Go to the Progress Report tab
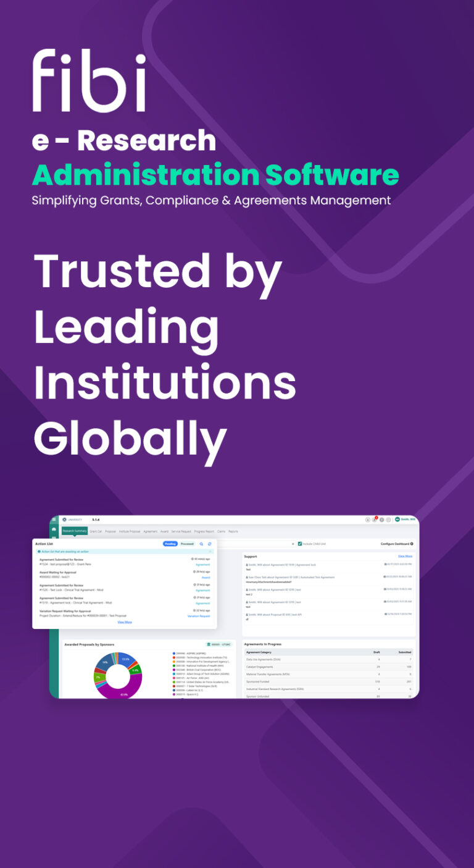The width and height of the screenshot is (474, 868). coord(204,531)
